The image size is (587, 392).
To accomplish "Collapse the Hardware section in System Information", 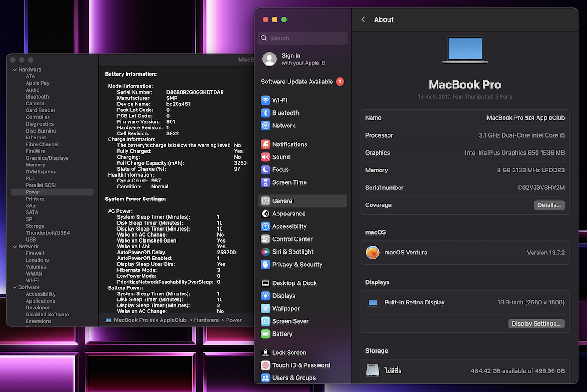I will coord(14,70).
